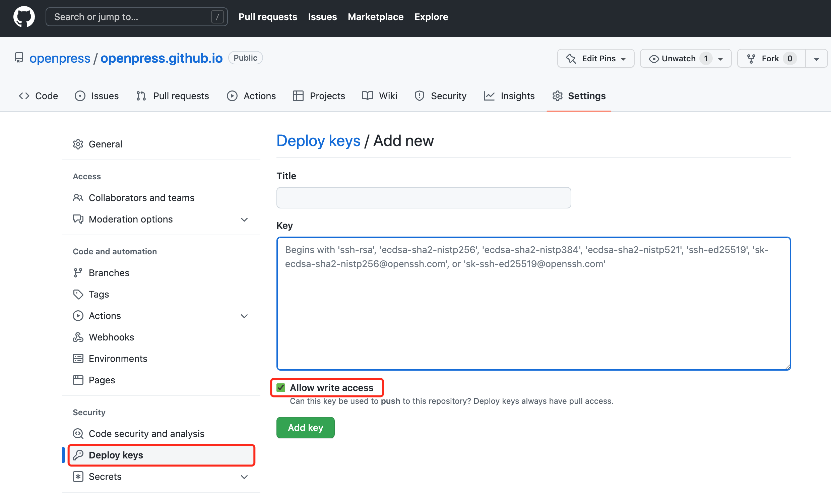Open Explore in the top navigation

pos(431,17)
